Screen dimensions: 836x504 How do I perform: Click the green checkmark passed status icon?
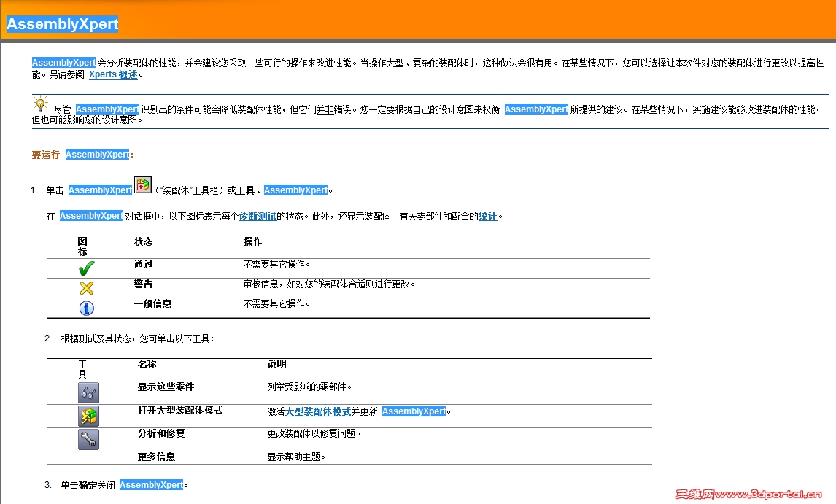[x=86, y=268]
